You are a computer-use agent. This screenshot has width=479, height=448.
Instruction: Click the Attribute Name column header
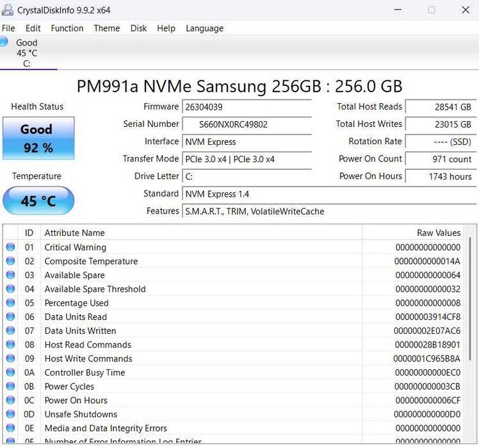(201, 233)
